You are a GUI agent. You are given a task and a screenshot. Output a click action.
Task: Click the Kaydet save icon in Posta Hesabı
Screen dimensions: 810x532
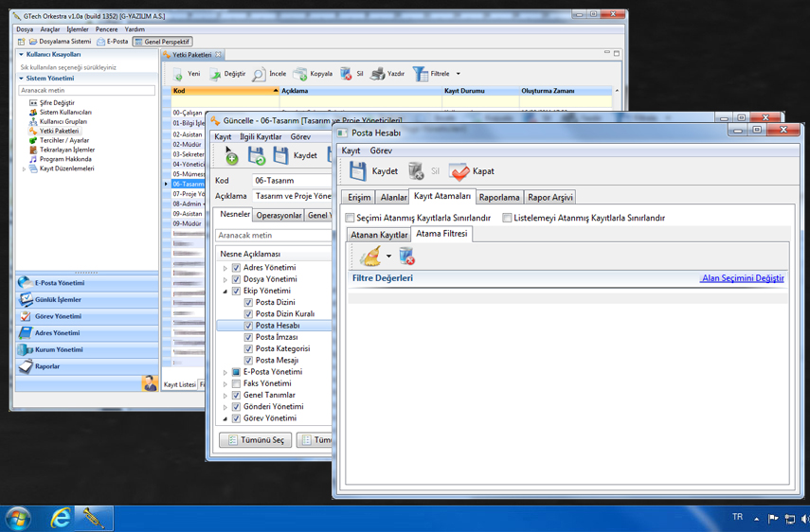tap(358, 171)
